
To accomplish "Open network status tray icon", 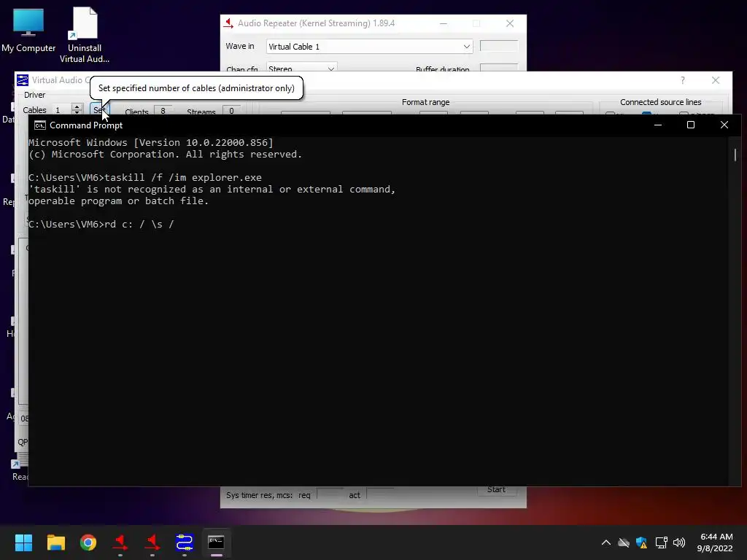I will point(661,542).
